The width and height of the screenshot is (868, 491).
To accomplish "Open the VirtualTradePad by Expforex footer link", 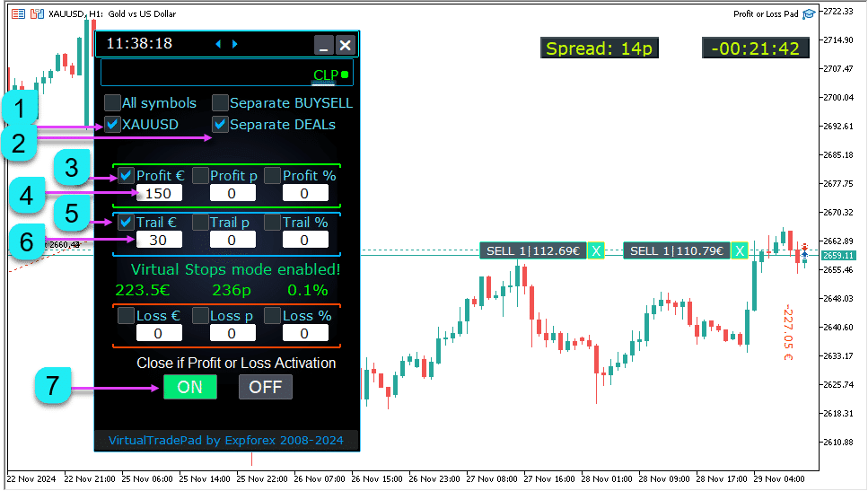I will tap(226, 440).
